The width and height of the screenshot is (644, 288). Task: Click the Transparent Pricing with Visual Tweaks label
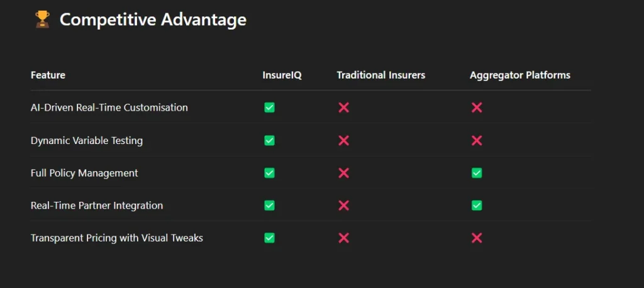coord(117,238)
